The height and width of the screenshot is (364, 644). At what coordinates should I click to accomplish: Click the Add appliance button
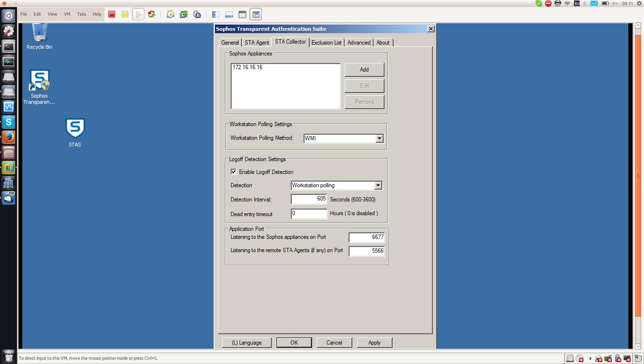coord(364,70)
